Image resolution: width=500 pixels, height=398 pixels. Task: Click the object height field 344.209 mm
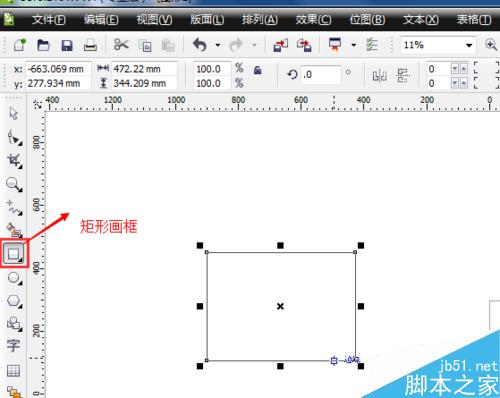click(x=144, y=83)
